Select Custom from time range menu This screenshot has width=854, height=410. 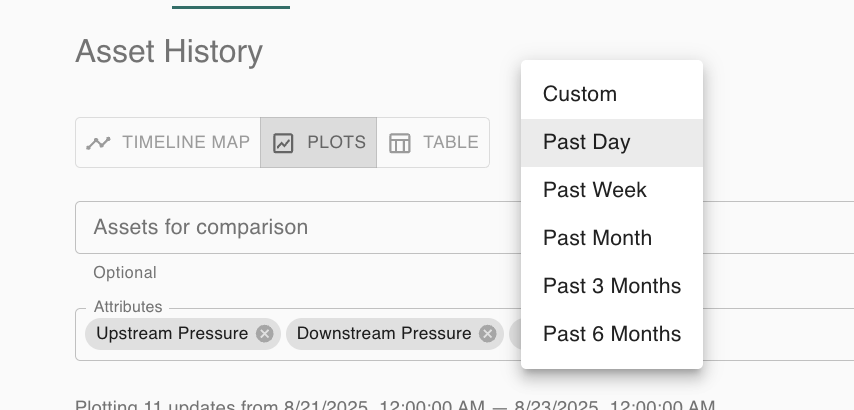click(580, 94)
